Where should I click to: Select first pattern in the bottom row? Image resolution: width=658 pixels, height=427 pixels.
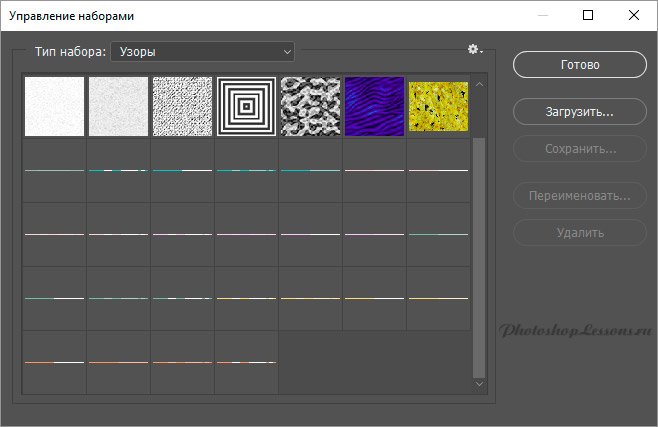(54, 362)
